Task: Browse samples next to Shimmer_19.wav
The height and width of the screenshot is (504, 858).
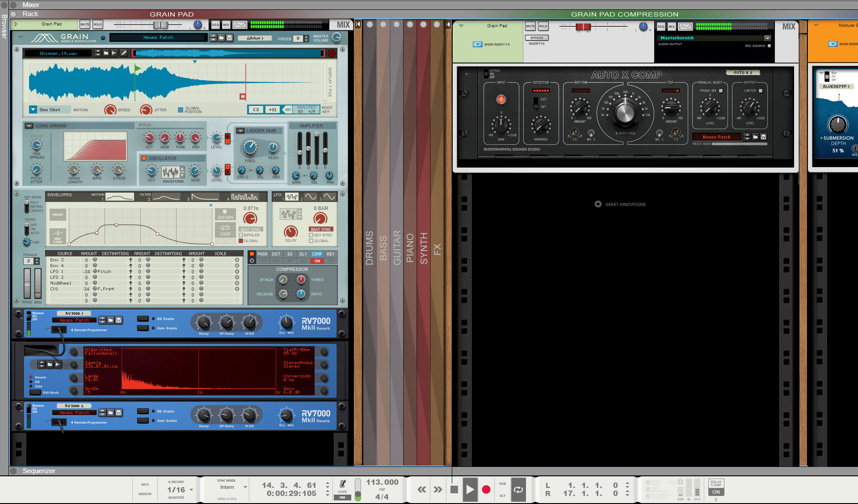Action: 106,53
